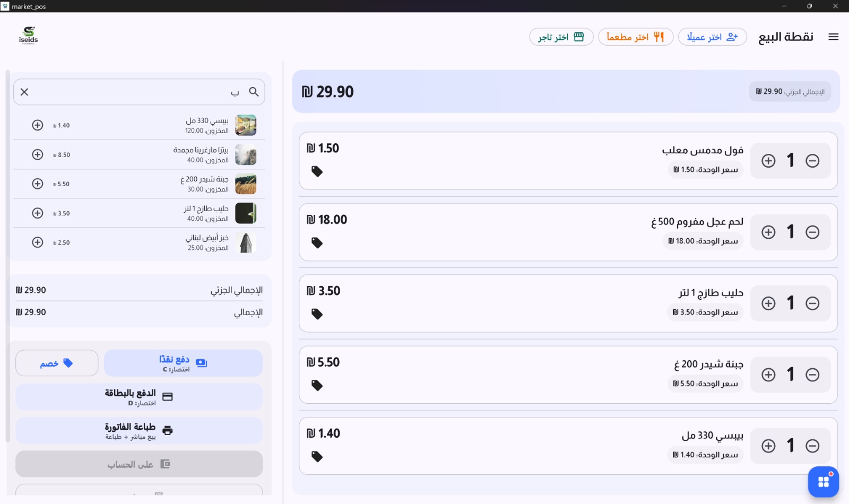This screenshot has height=504, width=849.
Task: Select سعر الوحدة 18.00 unit price label
Action: pos(703,241)
